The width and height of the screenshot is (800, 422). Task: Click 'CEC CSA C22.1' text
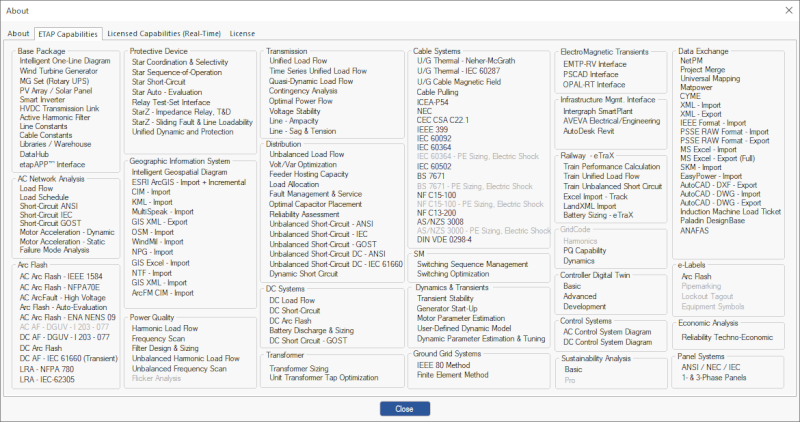point(442,120)
